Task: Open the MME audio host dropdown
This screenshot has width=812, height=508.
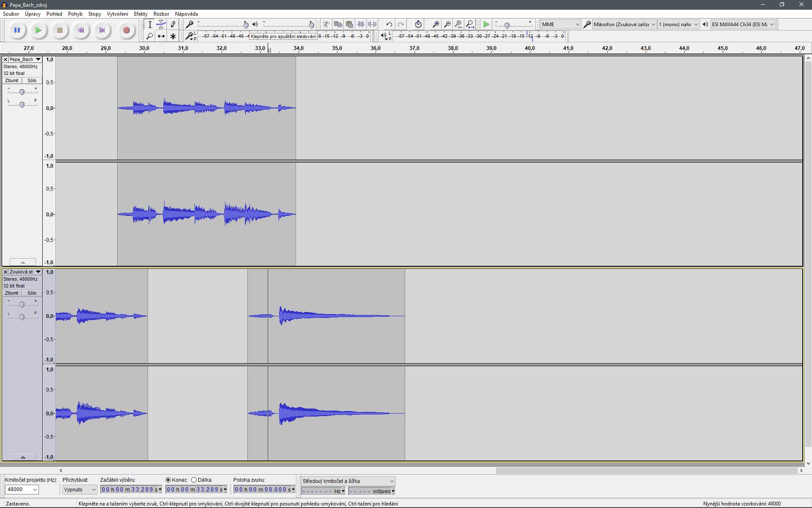Action: point(560,24)
